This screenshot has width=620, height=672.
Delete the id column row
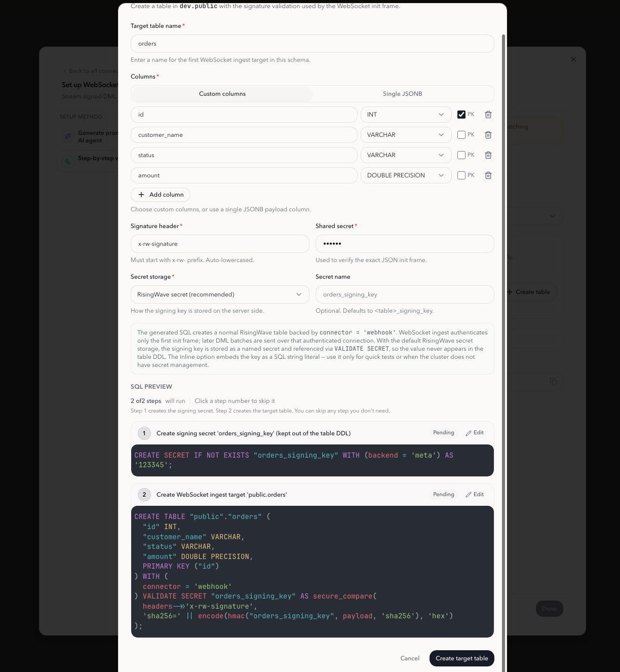coord(488,115)
